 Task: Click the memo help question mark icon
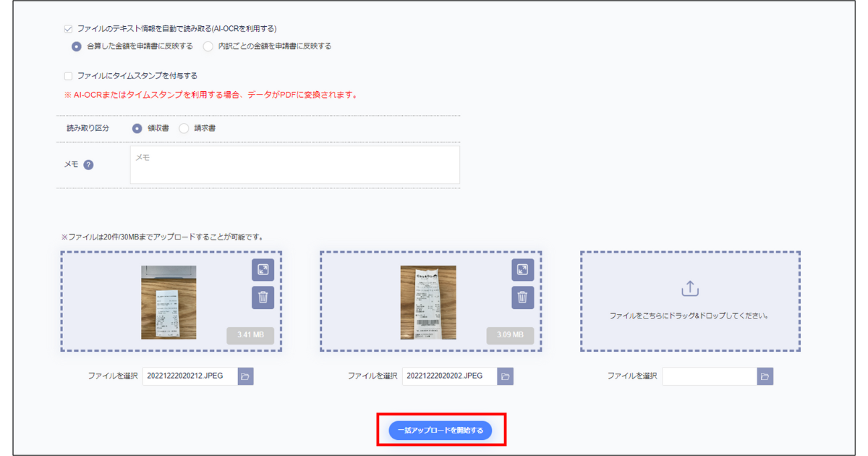click(x=88, y=164)
